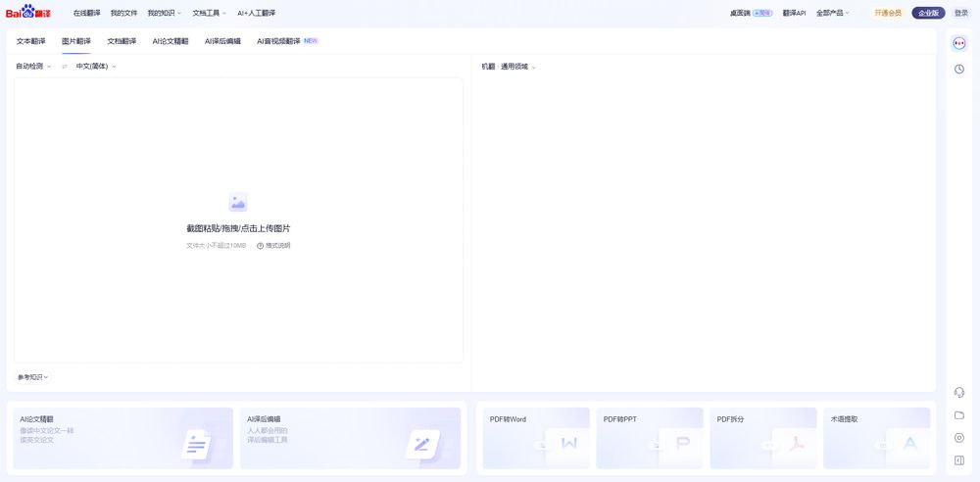The image size is (980, 482).
Task: Click the 格式说明 link
Action: (277, 246)
